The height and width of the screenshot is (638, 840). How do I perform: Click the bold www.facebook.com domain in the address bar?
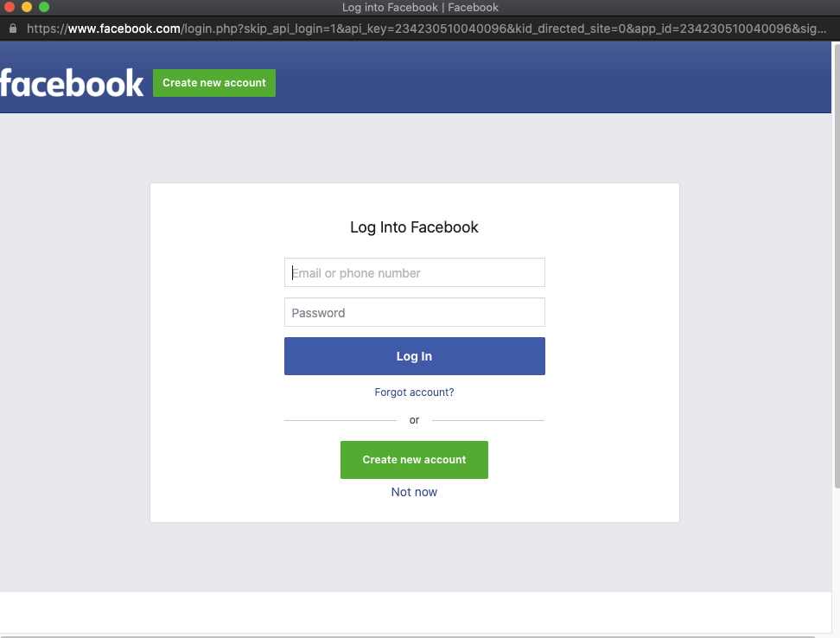coord(124,29)
